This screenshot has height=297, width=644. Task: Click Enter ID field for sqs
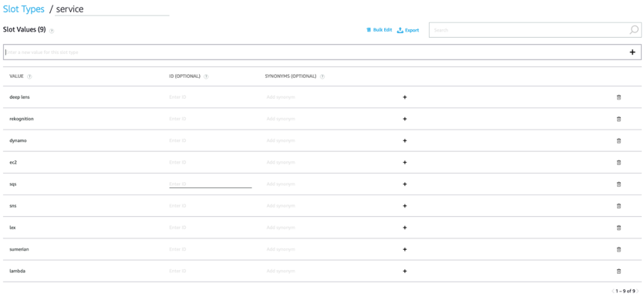pos(211,184)
